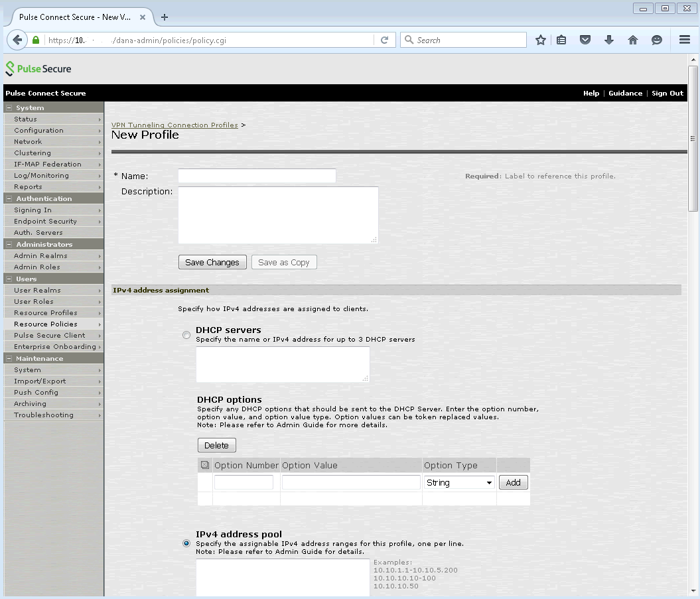This screenshot has height=599, width=700.
Task: Open the Resource Policies menu item
Action: tap(54, 324)
